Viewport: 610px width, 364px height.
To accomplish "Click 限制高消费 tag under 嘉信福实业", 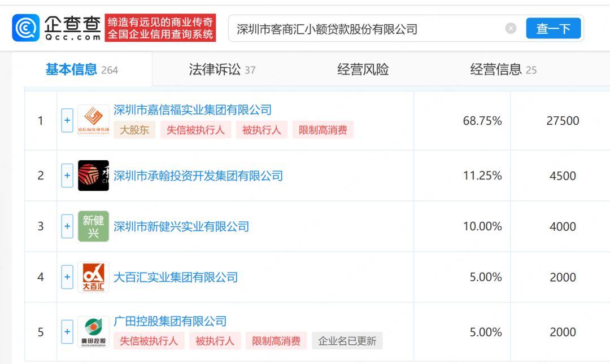I will pyautogui.click(x=323, y=130).
